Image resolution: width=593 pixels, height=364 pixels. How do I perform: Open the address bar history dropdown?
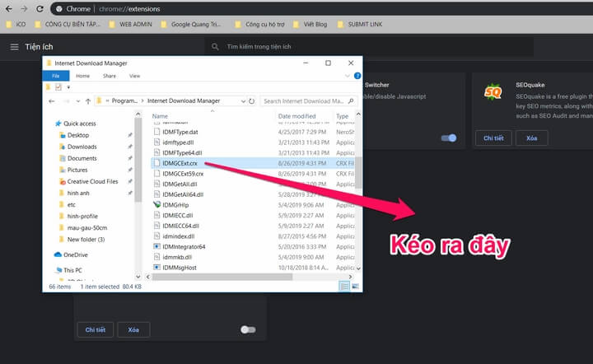point(243,101)
